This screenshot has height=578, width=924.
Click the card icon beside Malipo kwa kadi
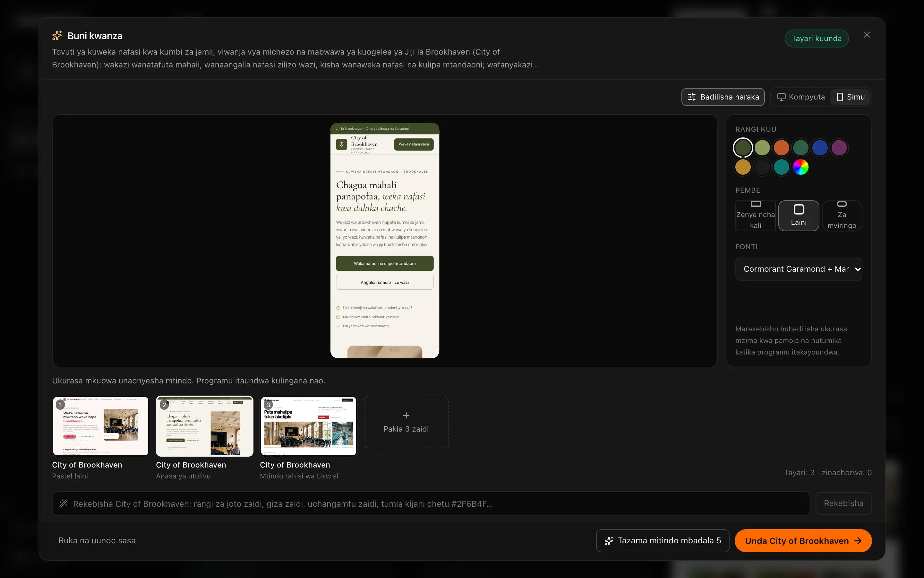[338, 317]
